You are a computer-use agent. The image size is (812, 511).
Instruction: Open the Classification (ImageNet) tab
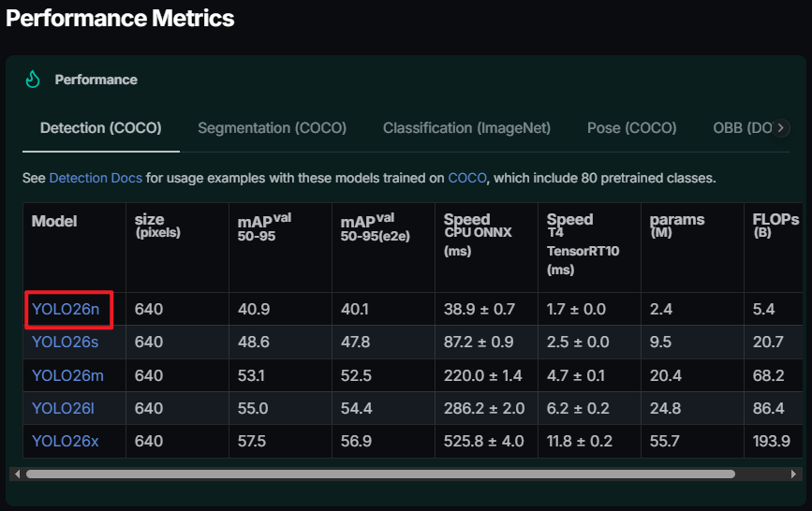pyautogui.click(x=466, y=128)
